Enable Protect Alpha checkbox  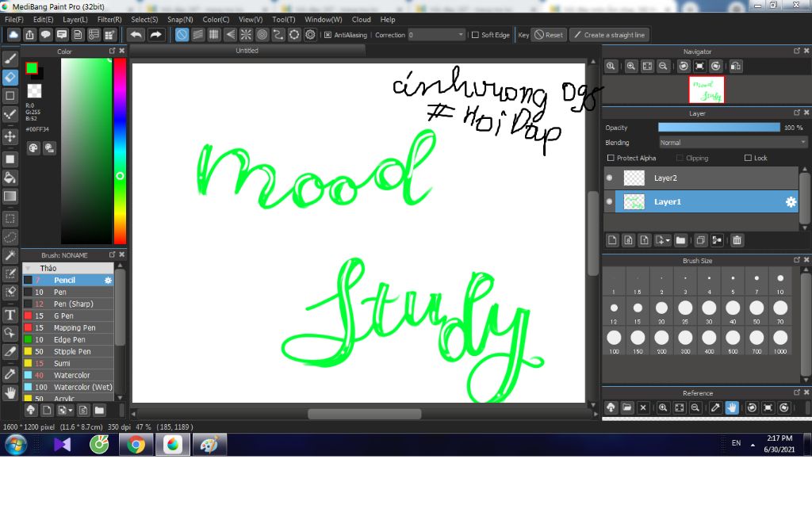pos(611,158)
